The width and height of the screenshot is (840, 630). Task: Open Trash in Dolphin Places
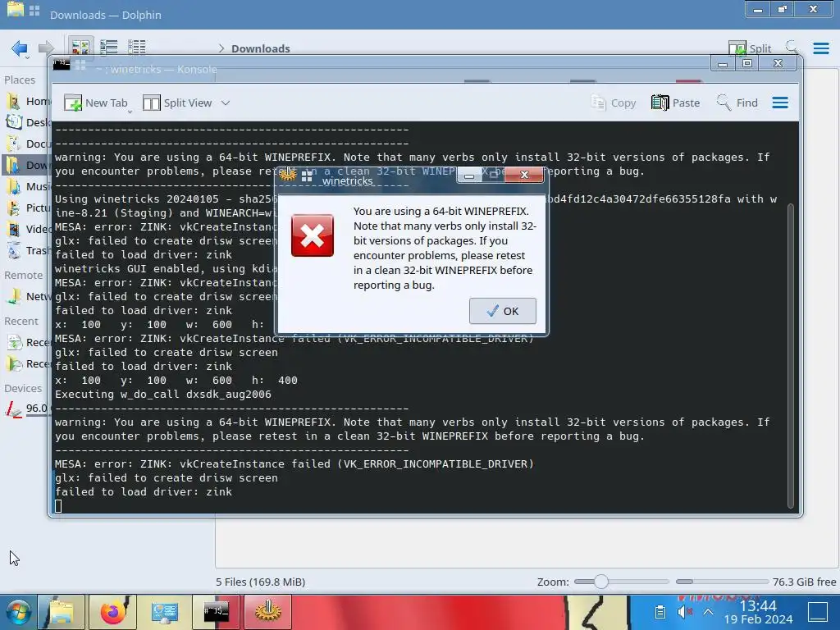click(27, 251)
